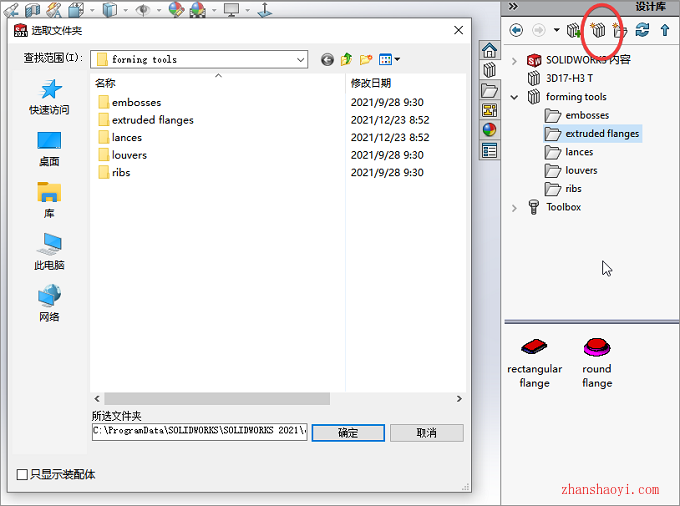680x506 pixels.
Task: Collapse the forming tools tree node
Action: tap(514, 97)
